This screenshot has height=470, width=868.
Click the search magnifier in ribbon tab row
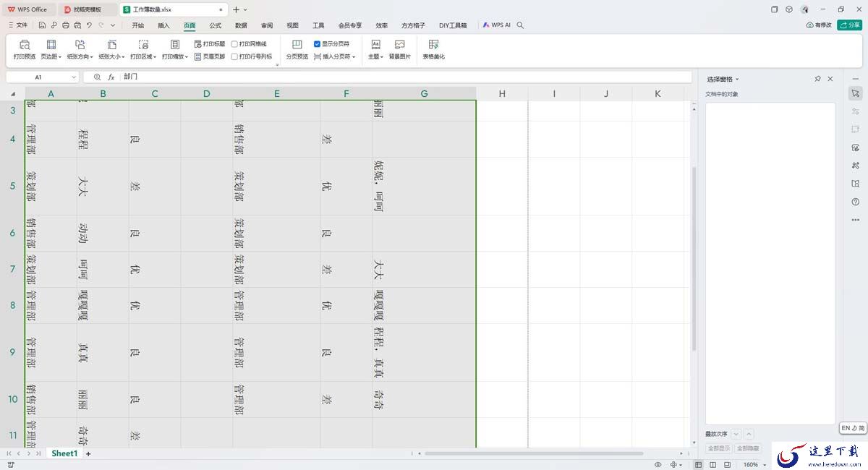pyautogui.click(x=520, y=25)
